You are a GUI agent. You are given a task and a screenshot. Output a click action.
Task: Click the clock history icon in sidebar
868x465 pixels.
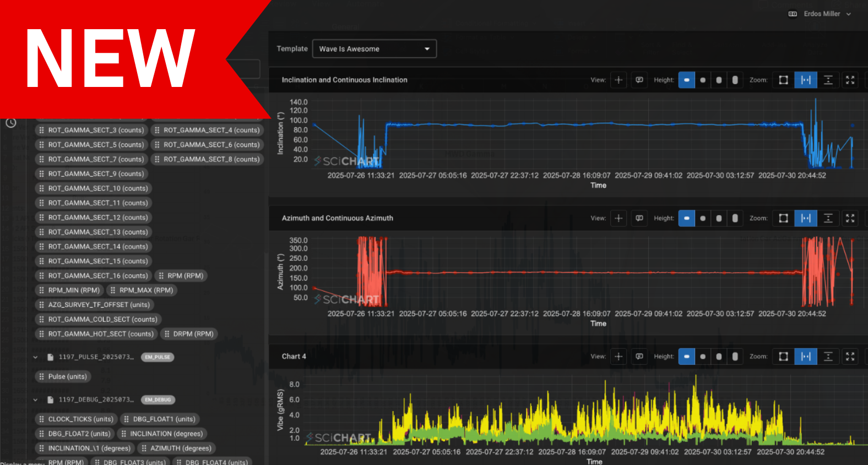click(11, 123)
